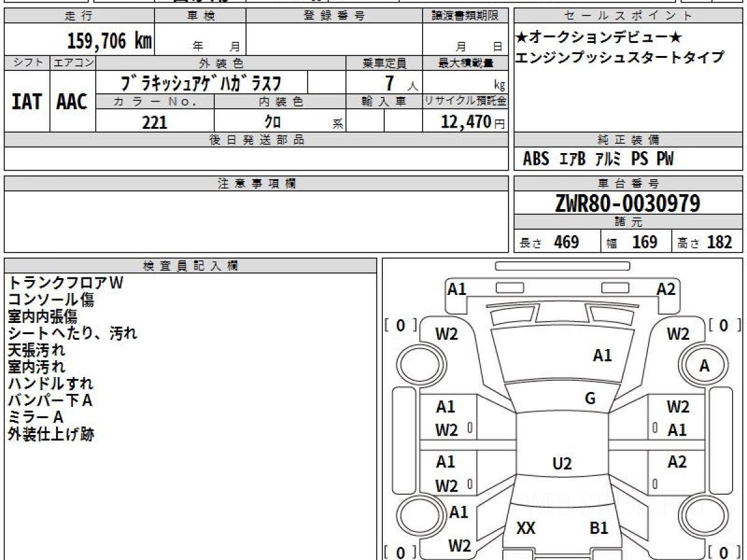Select chassis number ZWR80-0030979
The height and width of the screenshot is (560, 747).
[627, 203]
